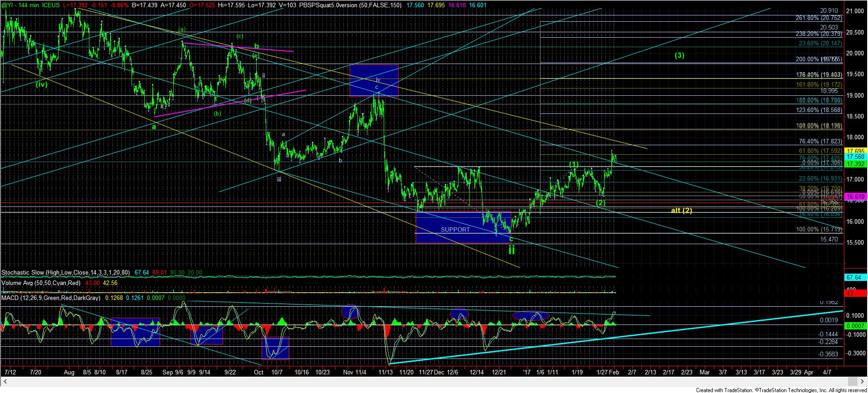Click the large green ii wave label
This screenshot has width=868, height=393.
point(511,249)
